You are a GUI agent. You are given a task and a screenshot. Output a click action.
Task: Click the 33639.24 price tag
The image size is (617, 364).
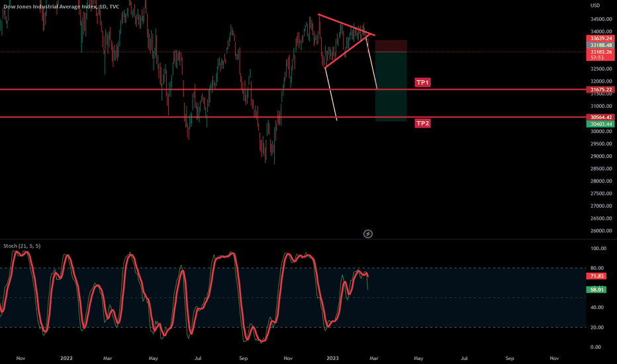click(x=600, y=38)
